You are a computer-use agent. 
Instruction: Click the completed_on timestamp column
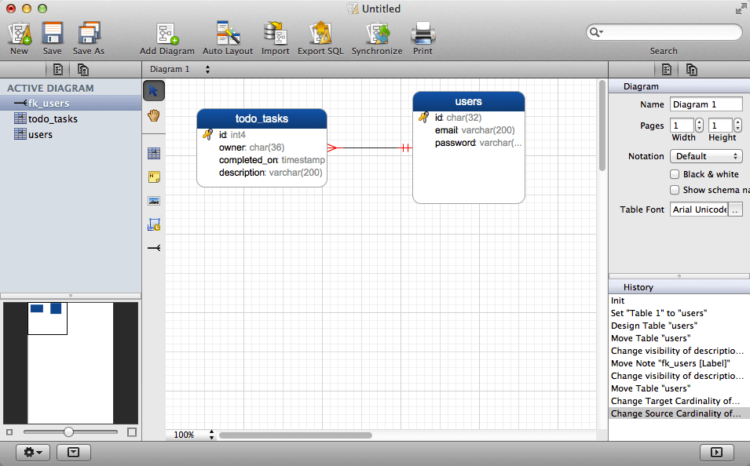point(272,160)
